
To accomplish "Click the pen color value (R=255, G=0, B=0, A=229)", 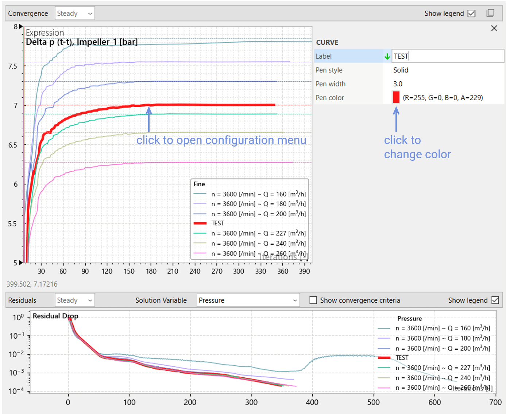I will pos(443,98).
